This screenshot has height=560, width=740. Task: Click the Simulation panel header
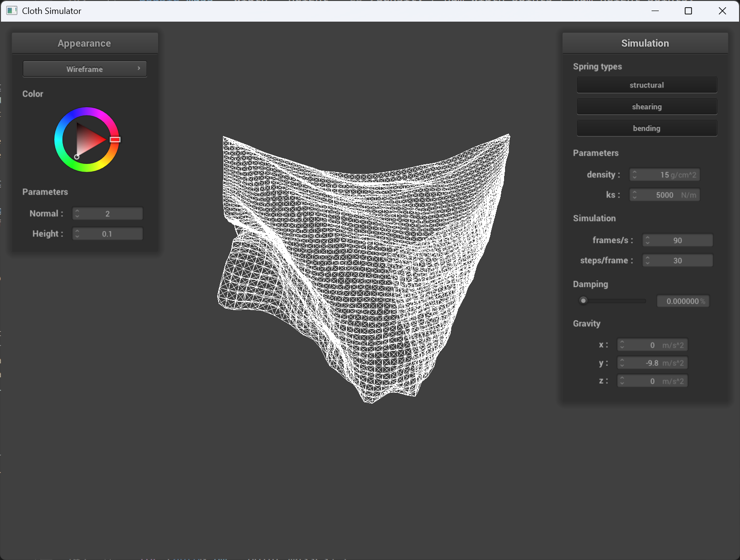[645, 43]
